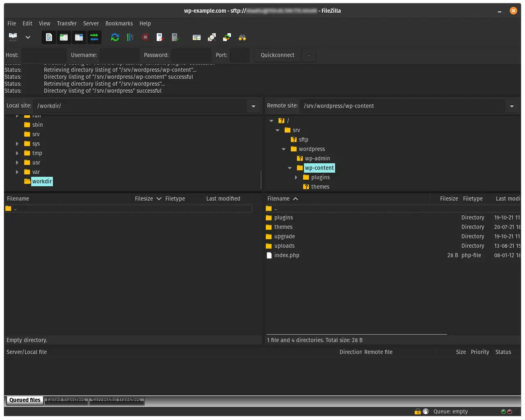
Task: Toggle synchronized browsing icon
Action: click(x=227, y=37)
